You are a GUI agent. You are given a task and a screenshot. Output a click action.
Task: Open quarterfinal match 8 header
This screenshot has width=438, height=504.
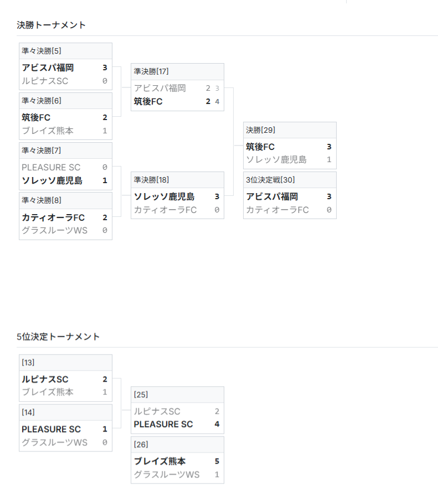click(66, 200)
